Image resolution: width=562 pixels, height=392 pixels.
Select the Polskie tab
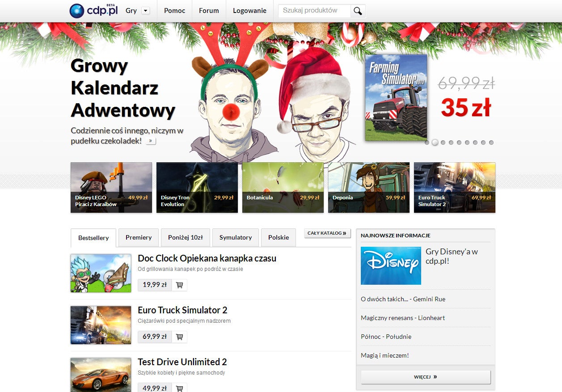pos(279,237)
